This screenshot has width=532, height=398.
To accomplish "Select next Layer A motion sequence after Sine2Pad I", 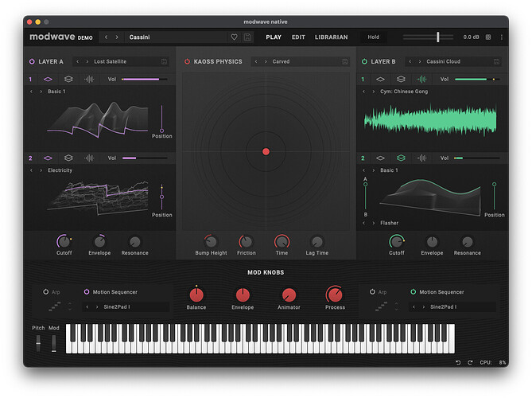I will [97, 306].
